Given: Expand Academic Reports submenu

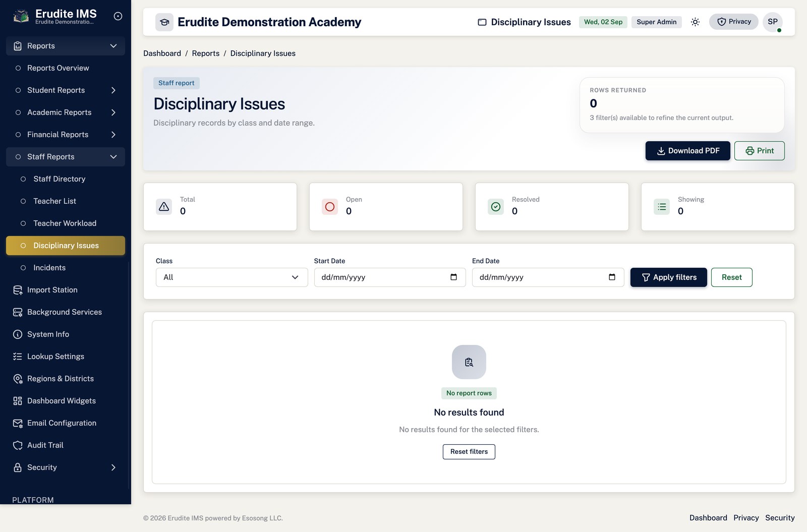Looking at the screenshot, I should 113,112.
